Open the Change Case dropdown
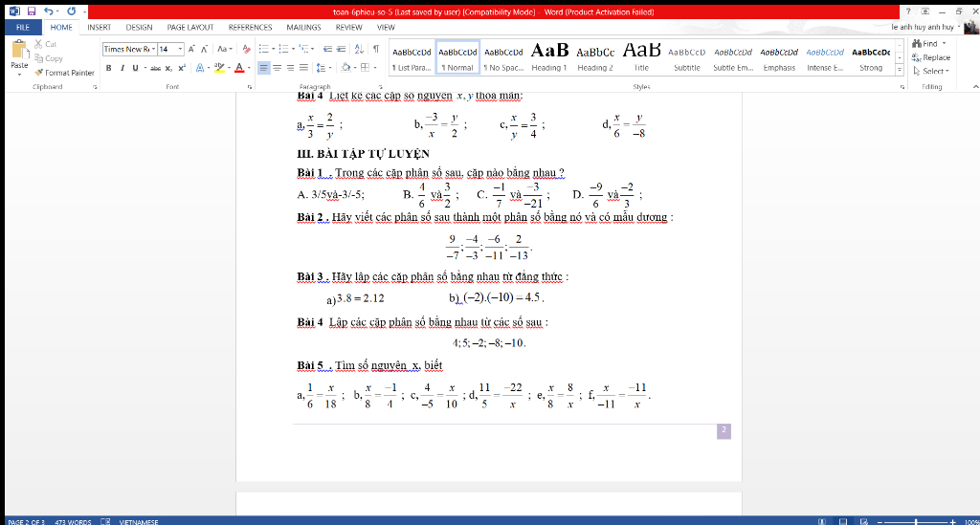Screen dimensions: 980x525 pos(224,49)
